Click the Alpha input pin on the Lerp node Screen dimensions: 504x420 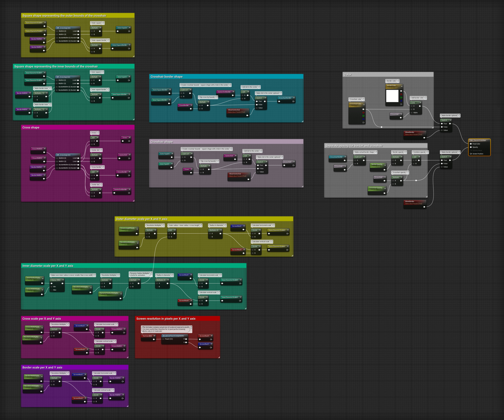coord(412,113)
